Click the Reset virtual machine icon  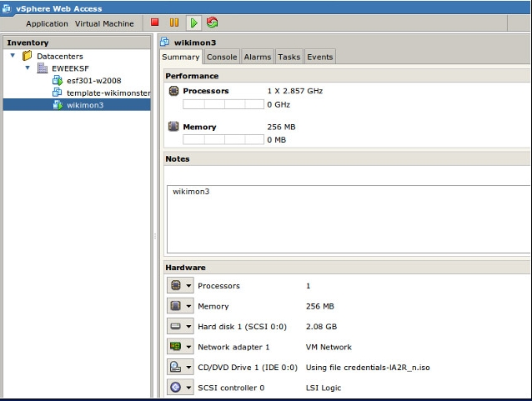pyautogui.click(x=212, y=23)
